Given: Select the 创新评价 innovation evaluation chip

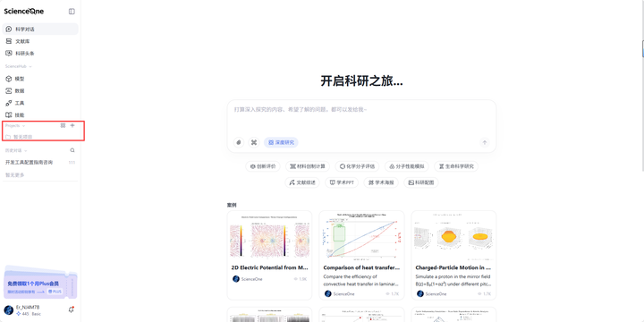Looking at the screenshot, I should pyautogui.click(x=263, y=166).
